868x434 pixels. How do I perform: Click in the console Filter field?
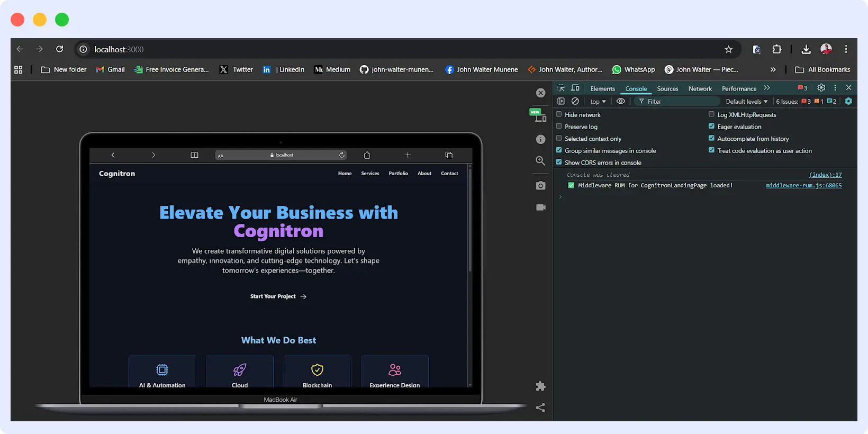[680, 102]
